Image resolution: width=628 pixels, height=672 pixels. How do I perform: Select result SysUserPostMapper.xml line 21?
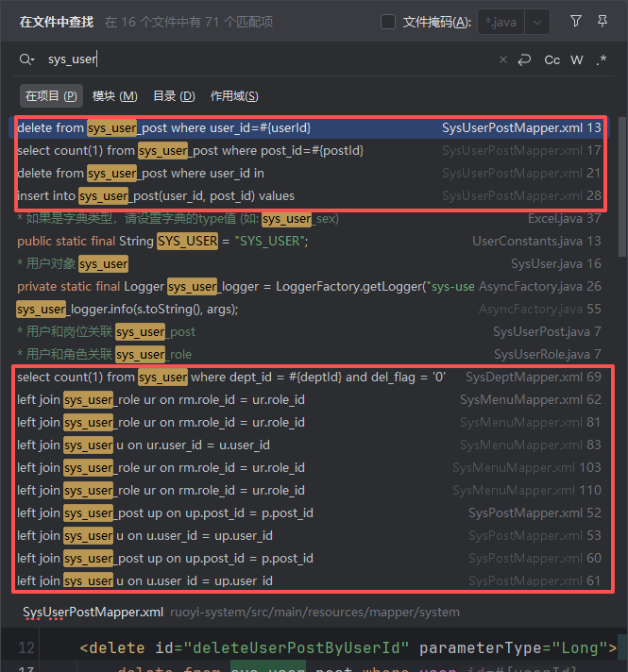309,173
